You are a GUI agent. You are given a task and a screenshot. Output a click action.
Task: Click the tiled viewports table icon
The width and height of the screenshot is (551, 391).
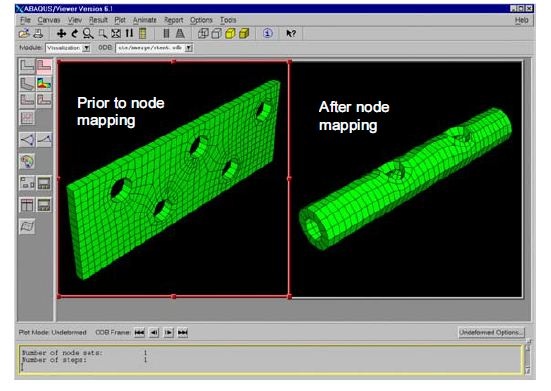27,205
